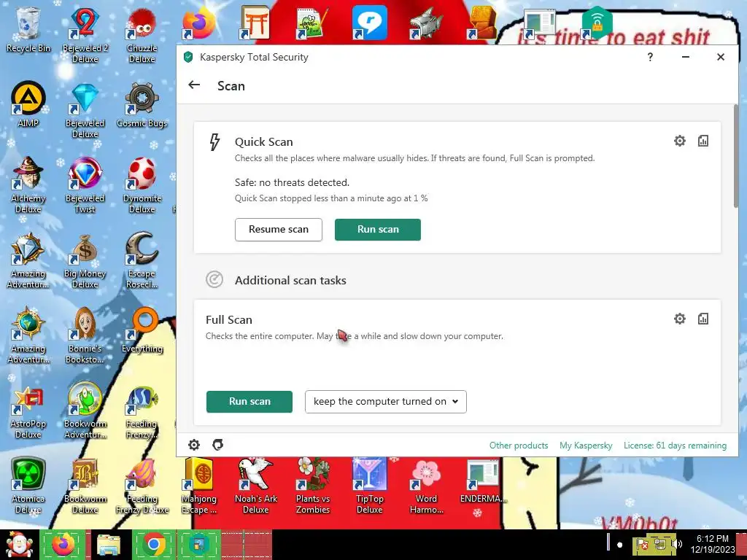Select Word Harmony desktop icon

pyautogui.click(x=426, y=485)
